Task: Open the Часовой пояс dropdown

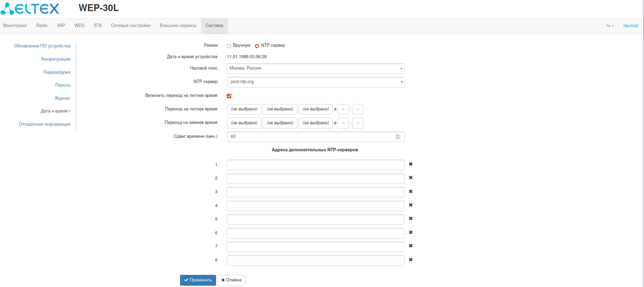Action: (x=315, y=69)
